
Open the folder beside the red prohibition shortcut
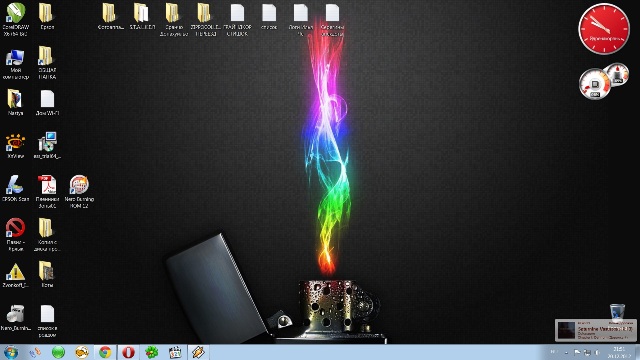47,234
